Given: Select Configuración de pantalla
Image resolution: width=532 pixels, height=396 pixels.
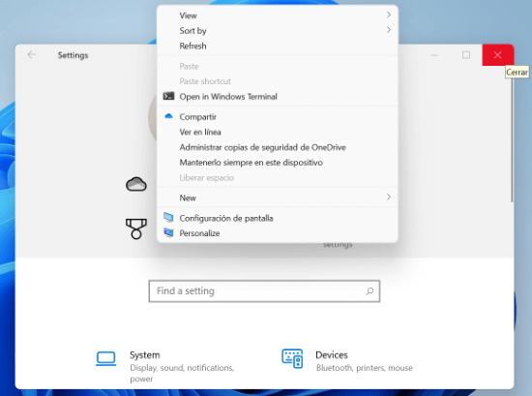Looking at the screenshot, I should [x=278, y=218].
